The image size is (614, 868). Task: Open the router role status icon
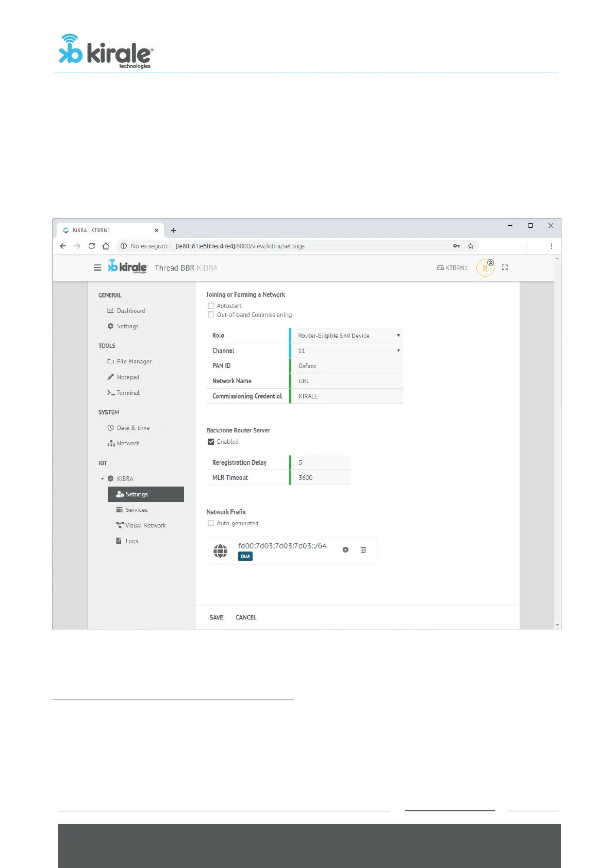pyautogui.click(x=486, y=268)
